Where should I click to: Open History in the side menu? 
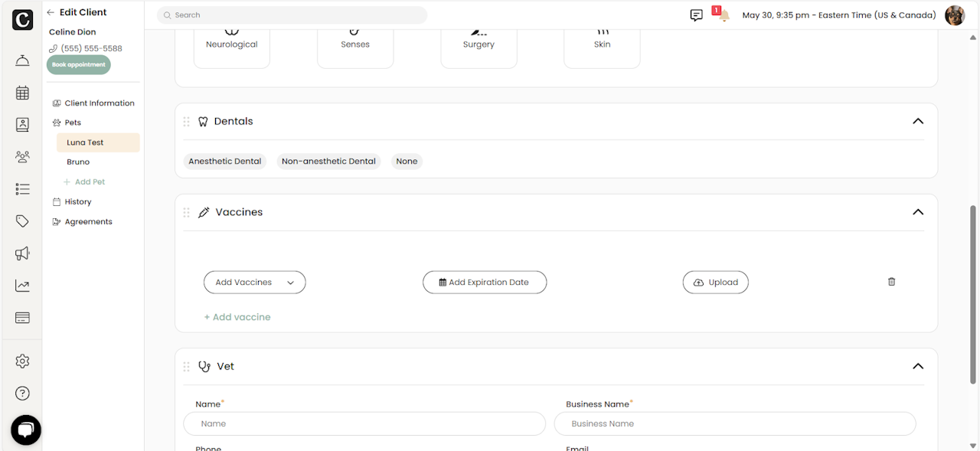point(72,202)
